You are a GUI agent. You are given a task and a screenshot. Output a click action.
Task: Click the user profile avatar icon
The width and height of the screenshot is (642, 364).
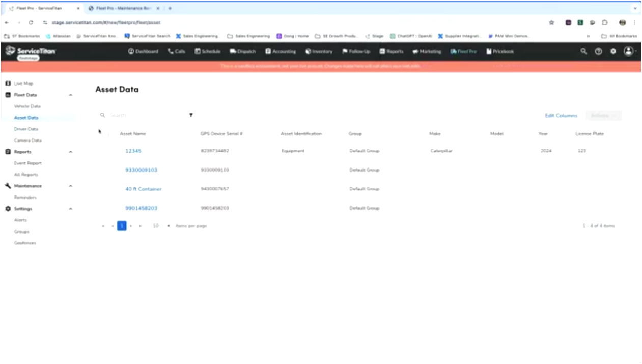[627, 51]
